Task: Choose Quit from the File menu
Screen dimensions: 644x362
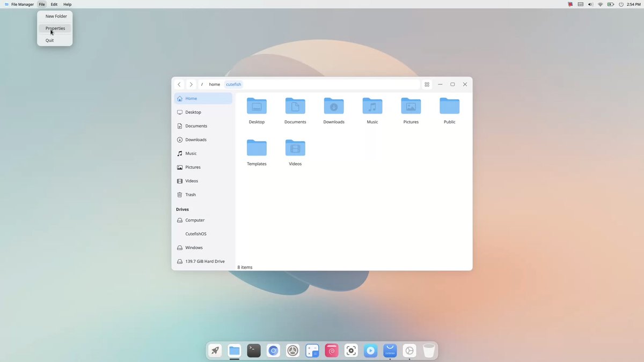Action: (55, 40)
